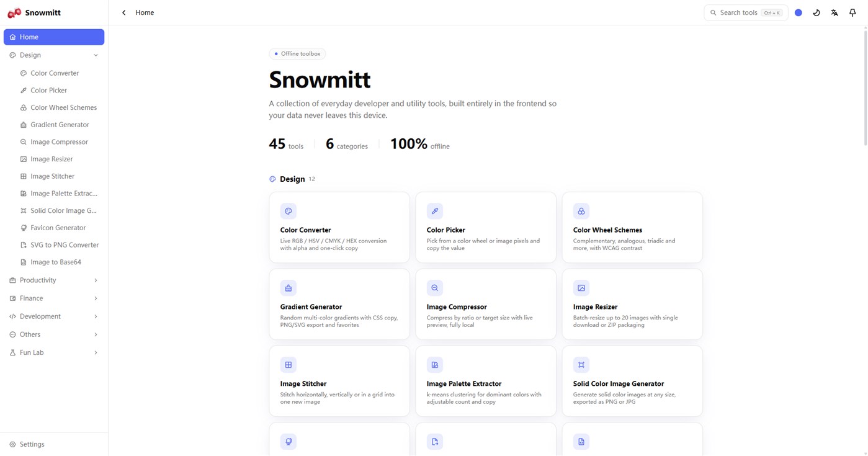Image resolution: width=868 pixels, height=456 pixels.
Task: Click the Development code icon
Action: pyautogui.click(x=12, y=316)
